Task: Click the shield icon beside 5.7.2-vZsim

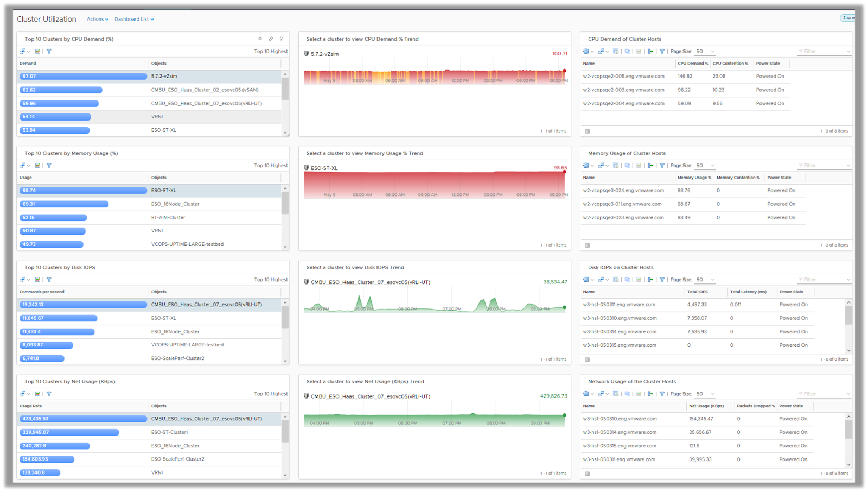Action: [306, 54]
